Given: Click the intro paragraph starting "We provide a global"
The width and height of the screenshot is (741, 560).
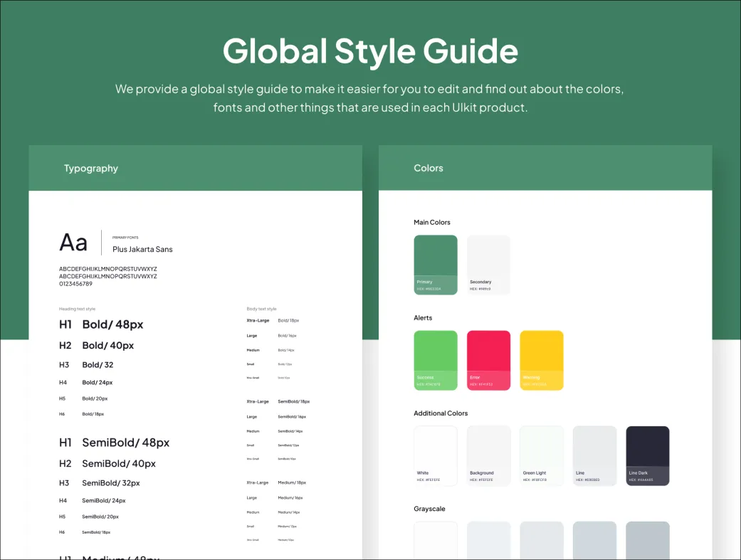Looking at the screenshot, I should (369, 98).
